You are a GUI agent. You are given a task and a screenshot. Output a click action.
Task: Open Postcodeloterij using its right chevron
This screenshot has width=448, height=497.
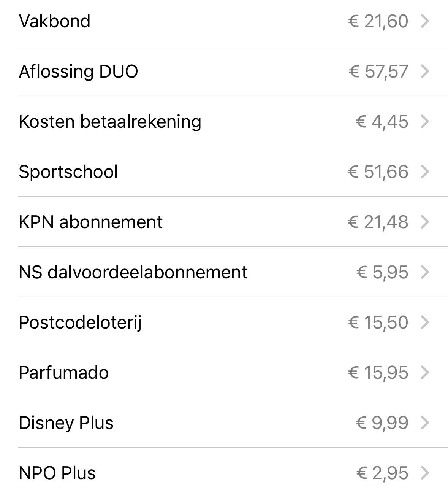click(x=425, y=322)
